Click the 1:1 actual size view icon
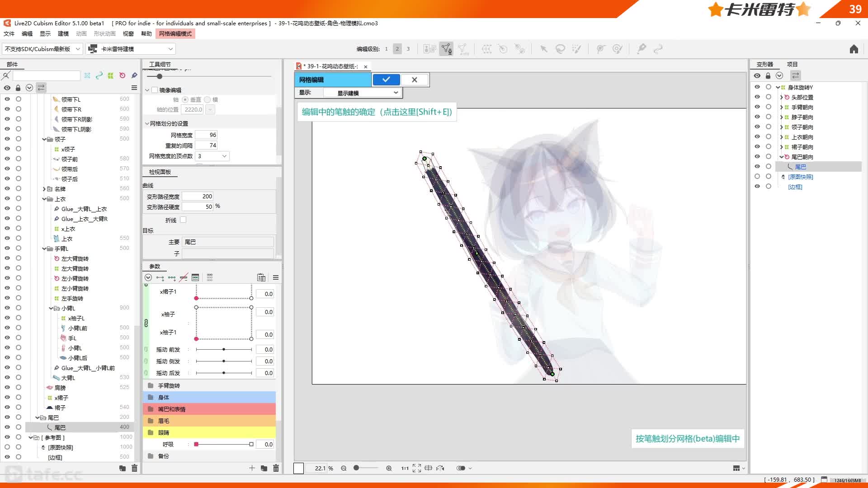The width and height of the screenshot is (868, 488). pos(405,468)
